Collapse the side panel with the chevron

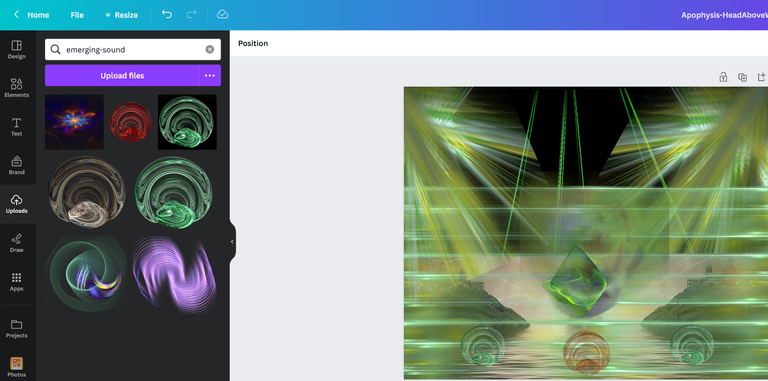[232, 241]
